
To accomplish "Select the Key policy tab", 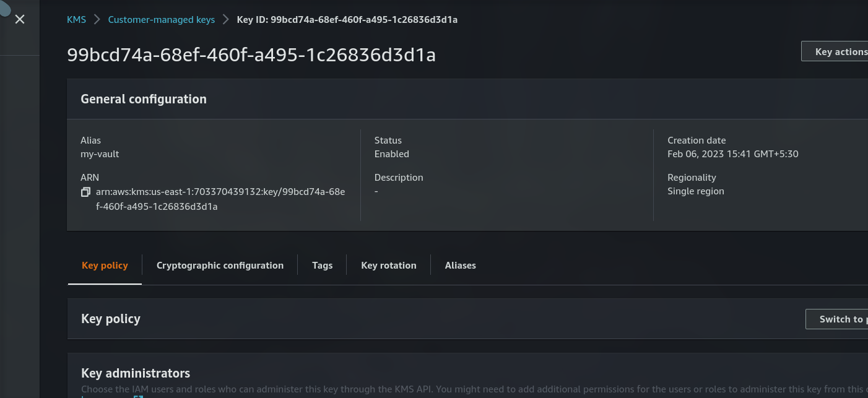I will [x=105, y=266].
